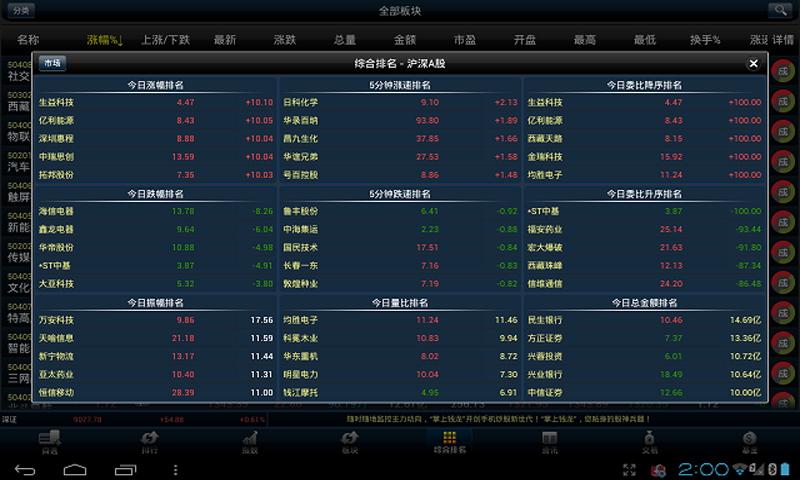The image size is (800, 480).
Task: Click the 总量 column header
Action: click(345, 40)
